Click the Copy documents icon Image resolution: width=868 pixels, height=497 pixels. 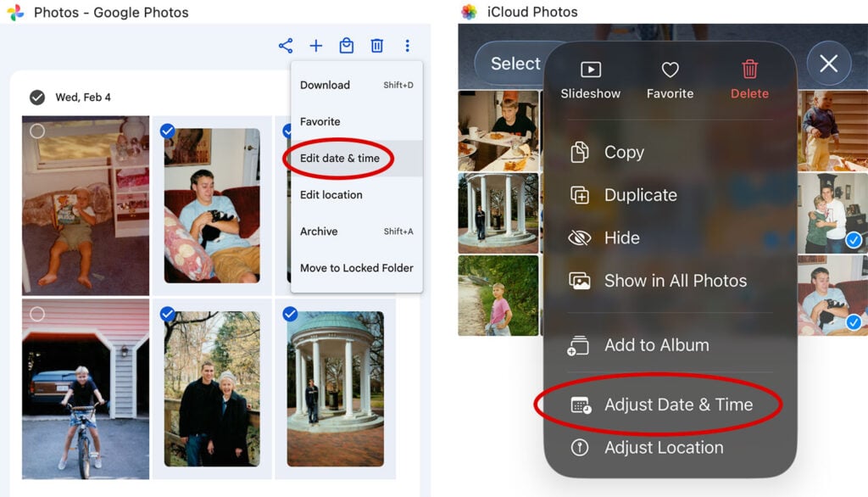pos(580,152)
